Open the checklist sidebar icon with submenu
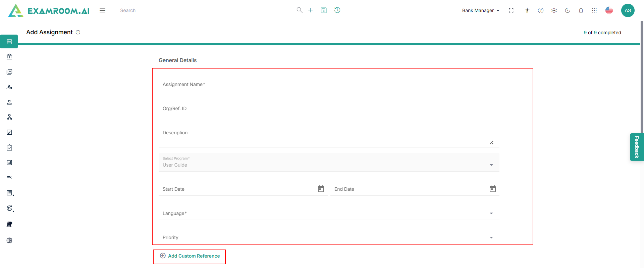This screenshot has height=268, width=644. (10, 193)
